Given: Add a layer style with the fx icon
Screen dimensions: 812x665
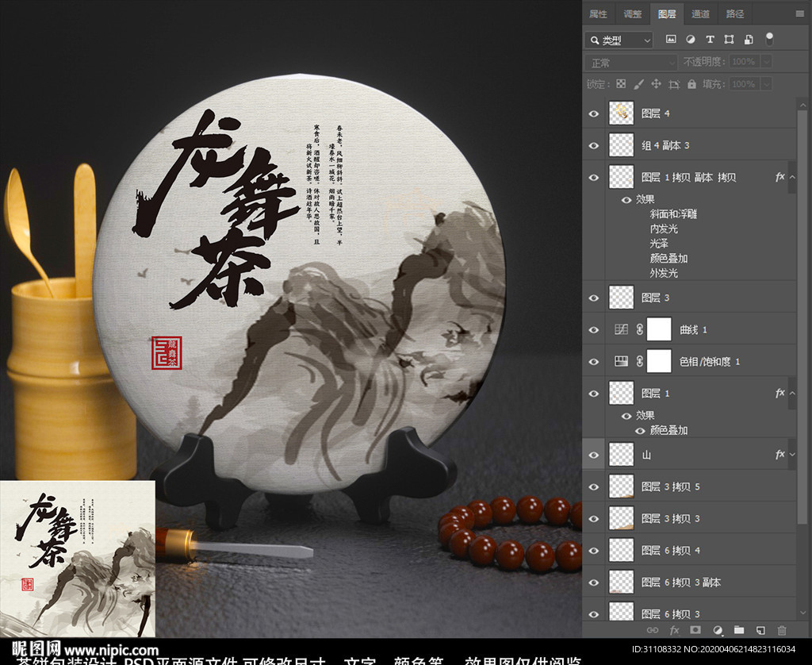Looking at the screenshot, I should click(x=673, y=630).
